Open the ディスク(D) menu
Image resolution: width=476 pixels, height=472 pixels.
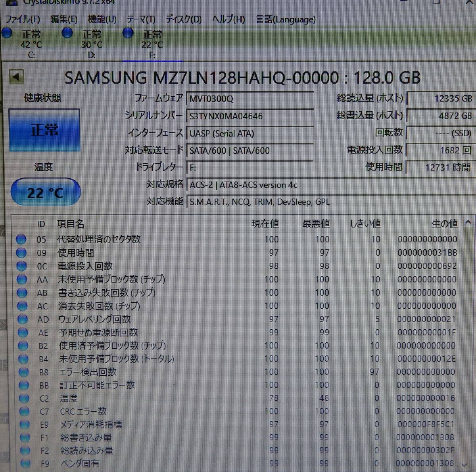click(x=184, y=19)
